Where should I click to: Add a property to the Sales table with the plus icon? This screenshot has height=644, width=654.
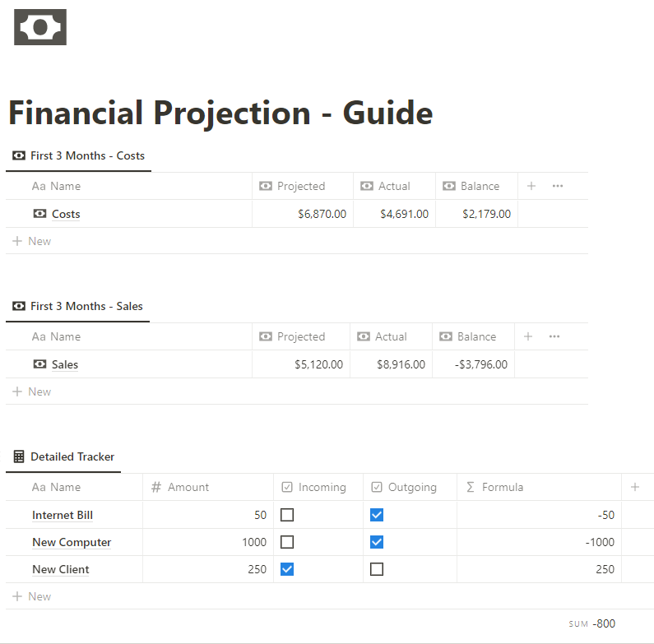[527, 336]
